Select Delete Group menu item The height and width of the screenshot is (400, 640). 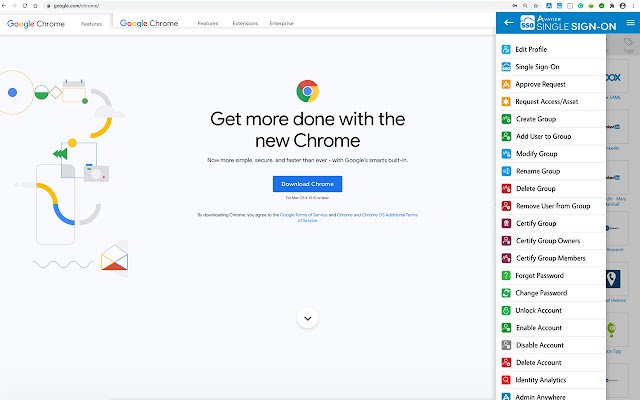pyautogui.click(x=551, y=189)
